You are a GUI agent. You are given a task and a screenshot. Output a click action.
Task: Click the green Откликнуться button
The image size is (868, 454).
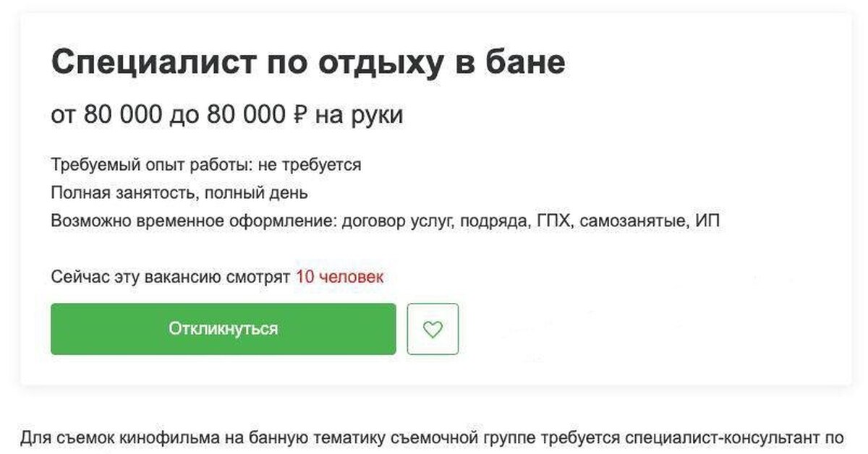[x=223, y=329]
